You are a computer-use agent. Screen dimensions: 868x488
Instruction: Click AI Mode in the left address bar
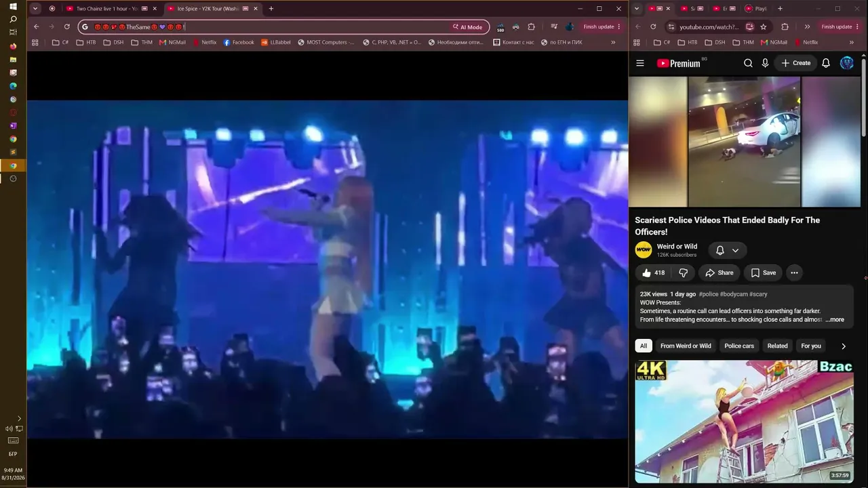click(468, 27)
